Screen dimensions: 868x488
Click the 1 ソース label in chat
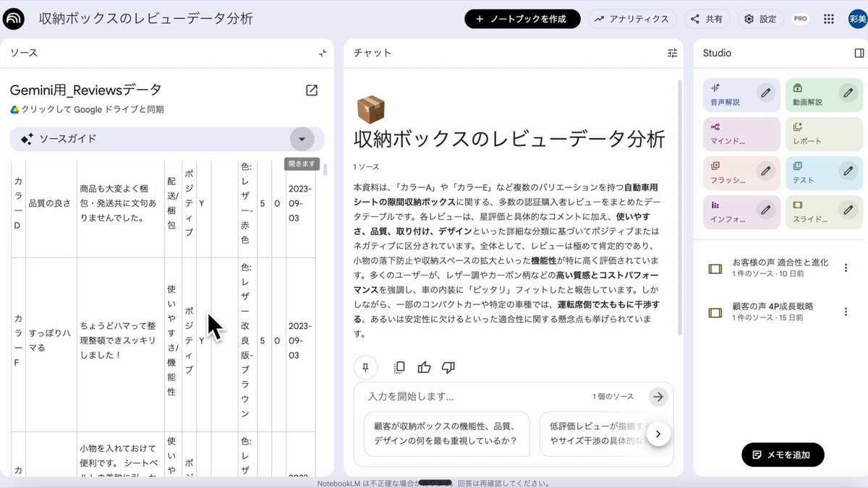pyautogui.click(x=367, y=166)
